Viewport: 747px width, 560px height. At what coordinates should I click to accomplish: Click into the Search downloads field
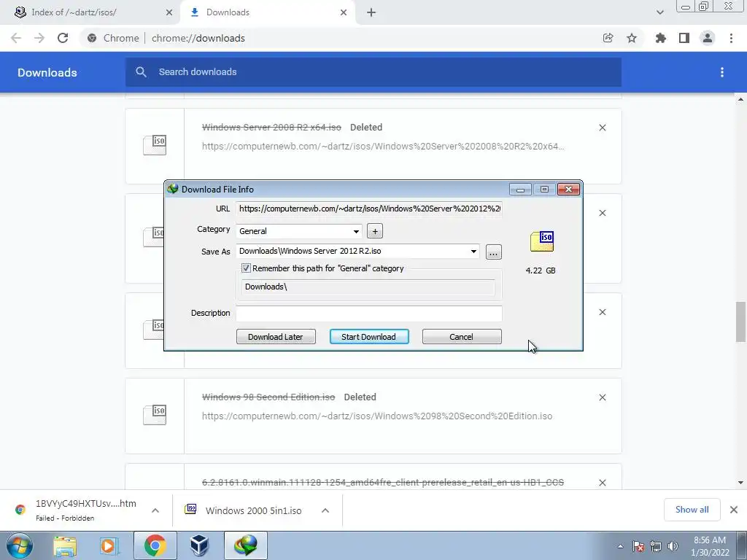click(x=373, y=72)
